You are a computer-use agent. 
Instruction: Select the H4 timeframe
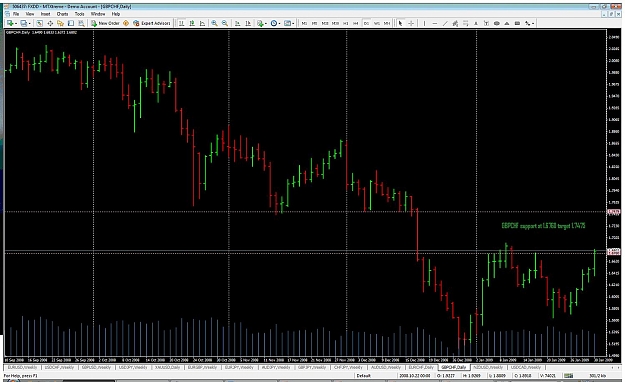click(356, 23)
